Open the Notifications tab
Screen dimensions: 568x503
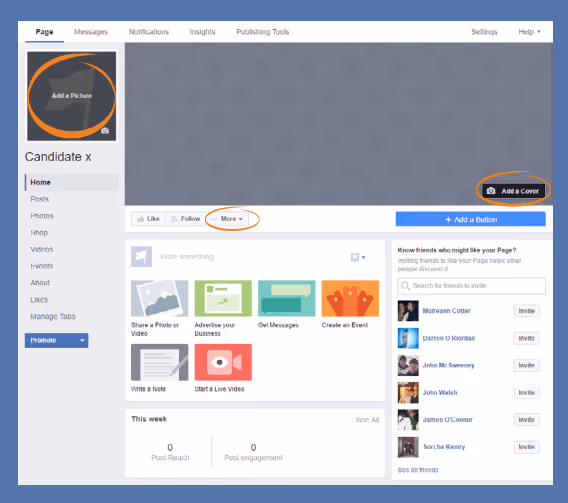tap(149, 32)
